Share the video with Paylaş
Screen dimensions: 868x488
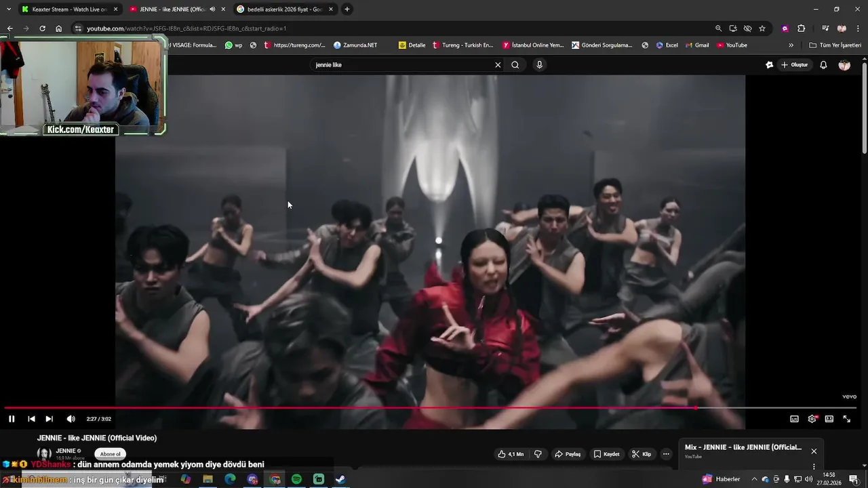[x=568, y=454]
